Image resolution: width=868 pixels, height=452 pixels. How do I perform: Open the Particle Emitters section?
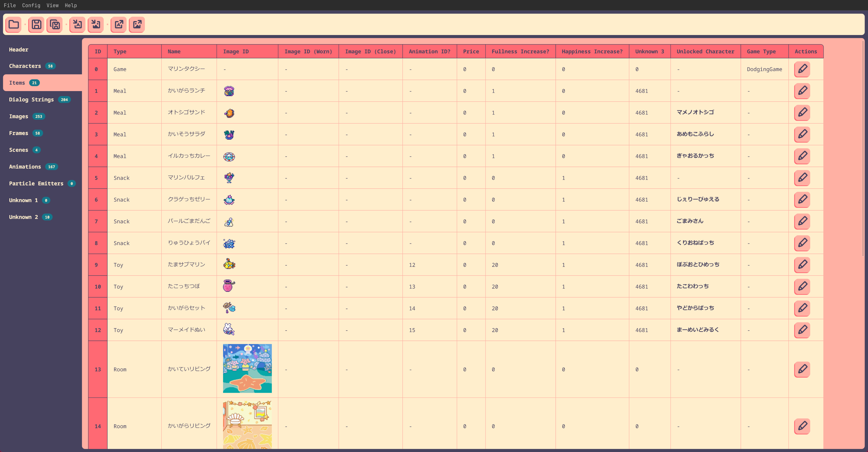[43, 183]
